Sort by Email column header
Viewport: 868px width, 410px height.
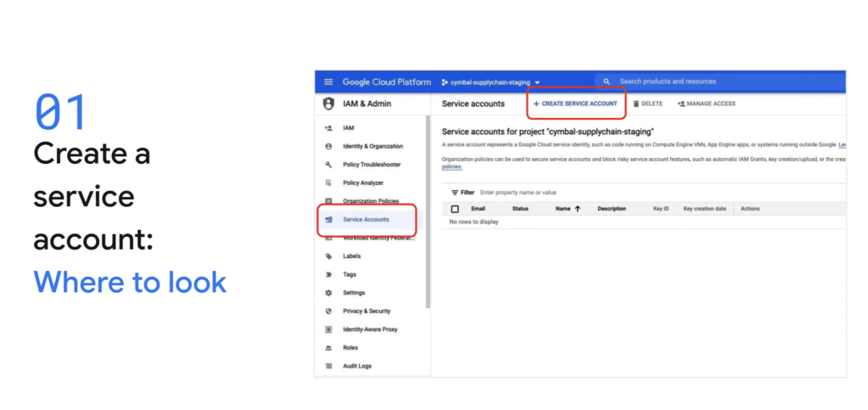tap(478, 209)
